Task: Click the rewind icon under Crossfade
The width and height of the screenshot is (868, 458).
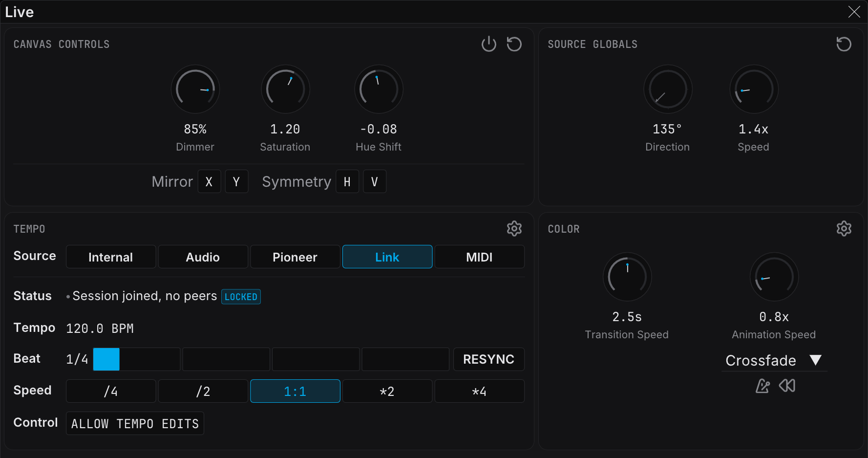Action: click(787, 386)
